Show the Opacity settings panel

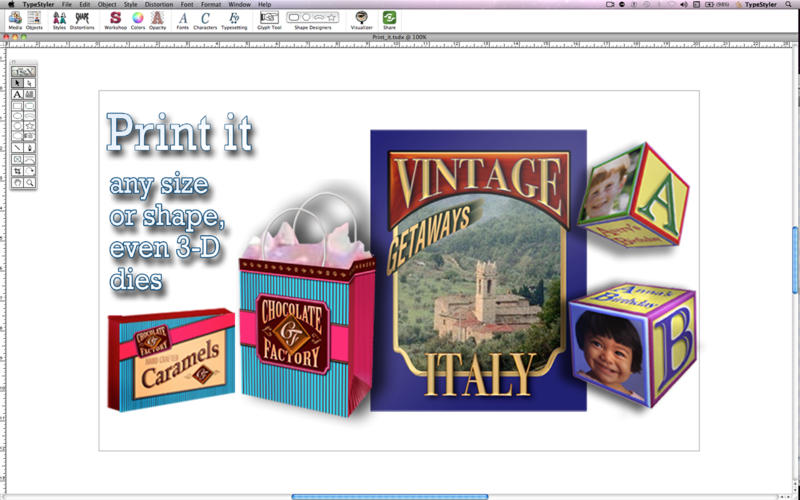click(x=158, y=18)
